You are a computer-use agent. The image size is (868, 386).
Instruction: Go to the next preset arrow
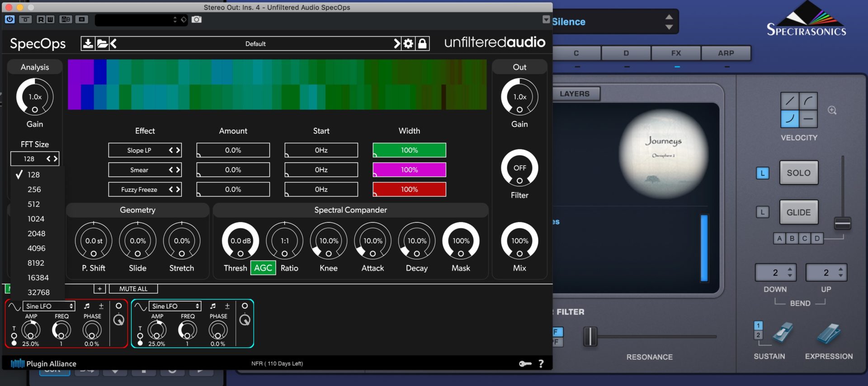click(396, 43)
